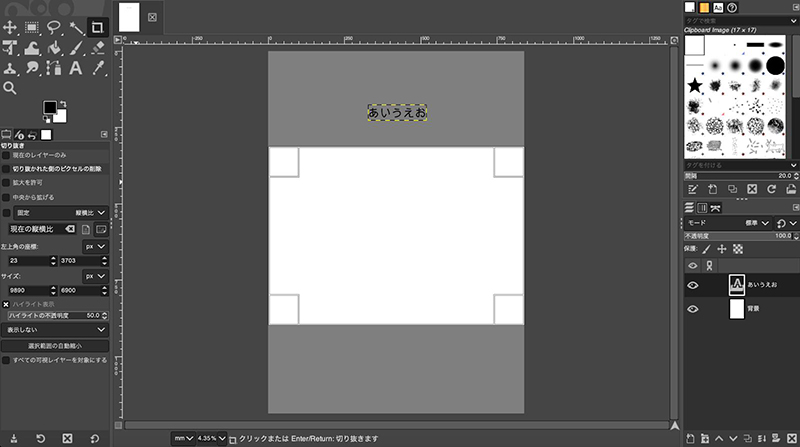Screen dimensions: 800x447
Task: Close the image tab thumbnail
Action: click(x=152, y=17)
